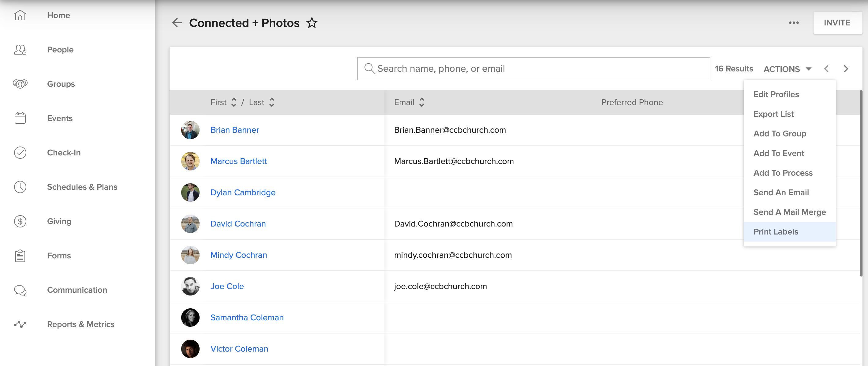Open Groups via its faces icon
The image size is (868, 366).
[20, 84]
